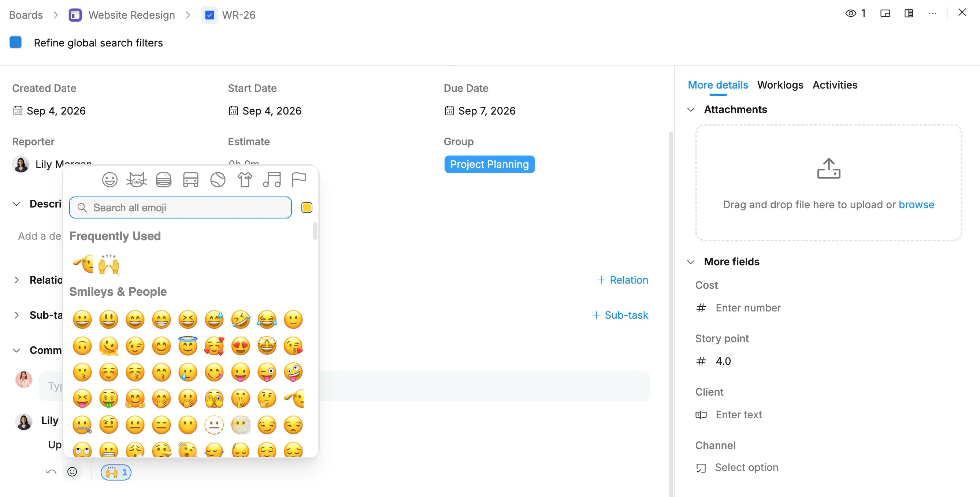The image size is (980, 497).
Task: Toggle the raising hands reaction count
Action: point(116,472)
